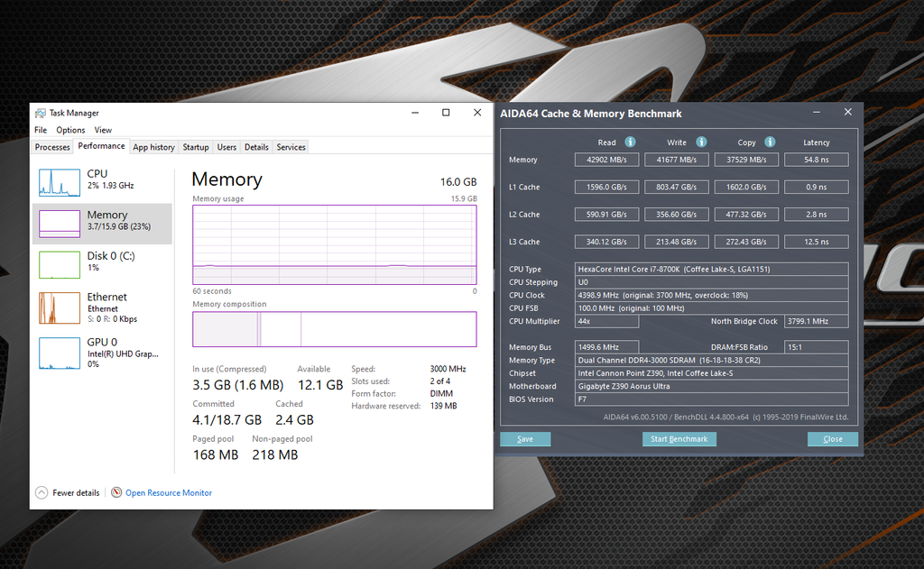This screenshot has width=924, height=569.
Task: Switch to the Details tab
Action: click(256, 147)
